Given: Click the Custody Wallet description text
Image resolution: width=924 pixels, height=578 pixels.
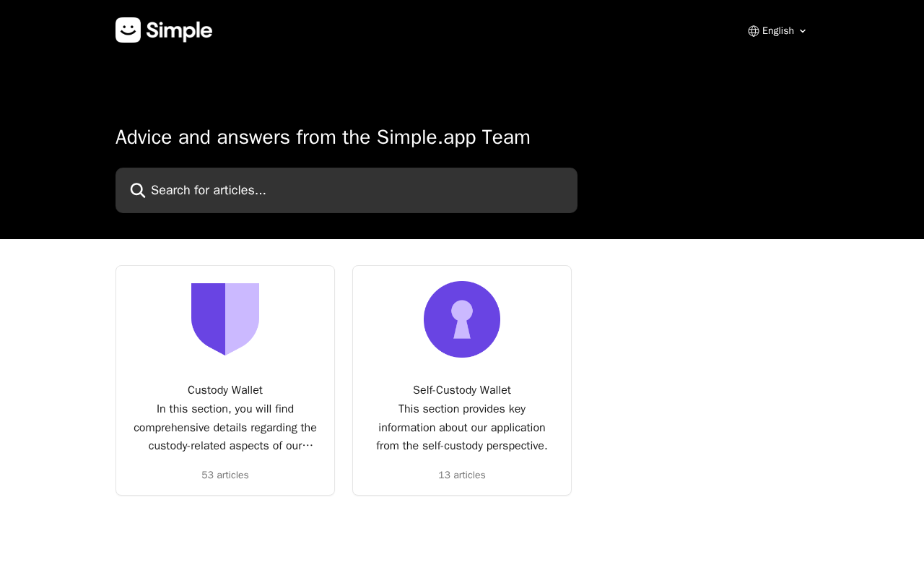Looking at the screenshot, I should coord(225,427).
